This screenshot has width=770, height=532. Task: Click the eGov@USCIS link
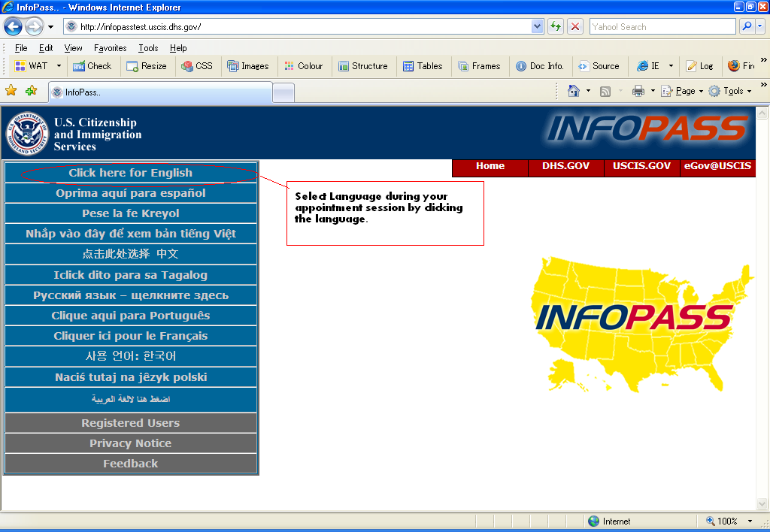(717, 166)
